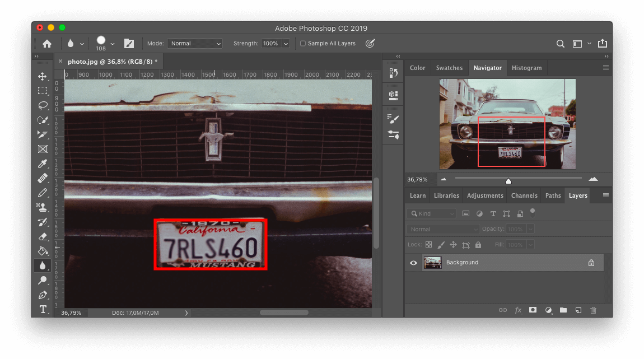Switch to the Adjustments tab
644x359 pixels.
coord(485,195)
